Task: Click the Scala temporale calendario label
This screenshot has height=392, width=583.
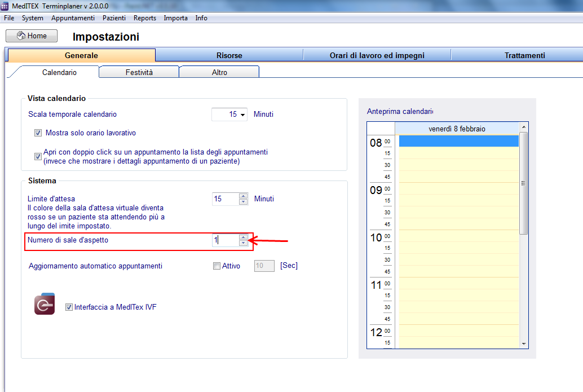Action: [x=73, y=114]
